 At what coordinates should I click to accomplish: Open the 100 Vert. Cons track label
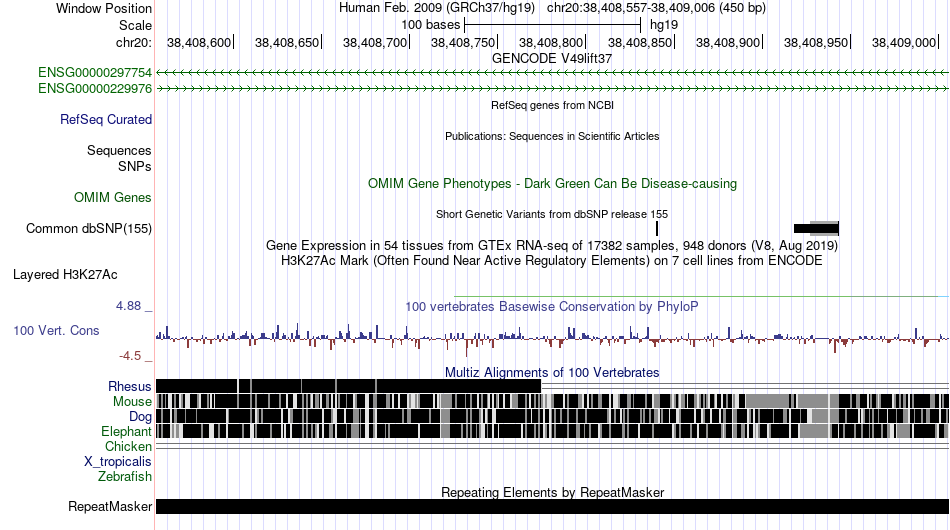56,331
